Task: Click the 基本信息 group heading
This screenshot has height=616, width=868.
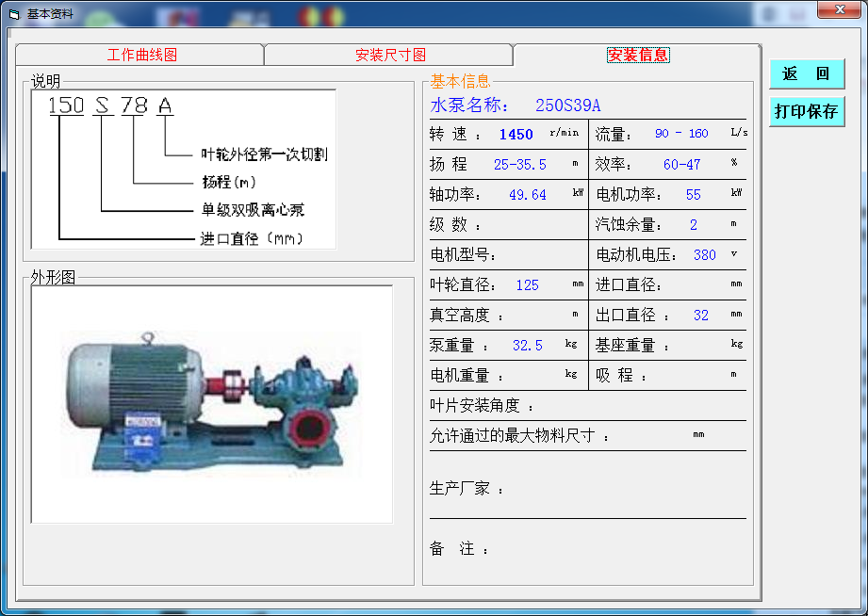Action: [460, 81]
